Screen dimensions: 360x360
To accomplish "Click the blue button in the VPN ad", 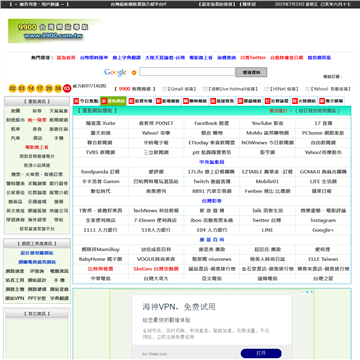I will [261, 353].
